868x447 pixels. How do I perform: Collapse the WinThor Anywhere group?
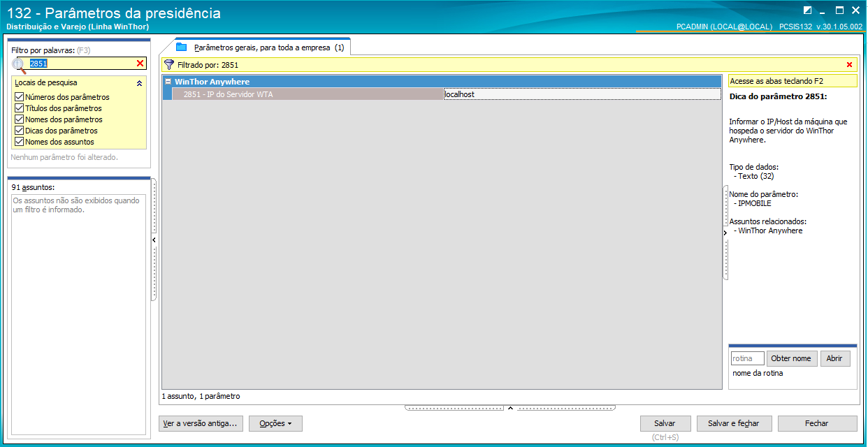click(x=168, y=82)
